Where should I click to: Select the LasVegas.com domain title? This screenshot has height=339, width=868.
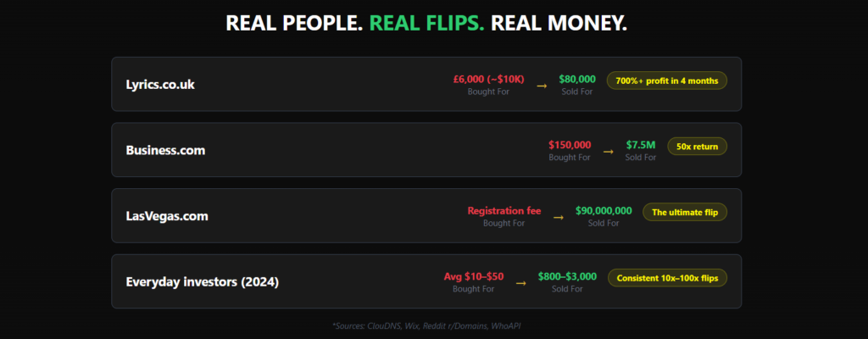[x=167, y=215]
